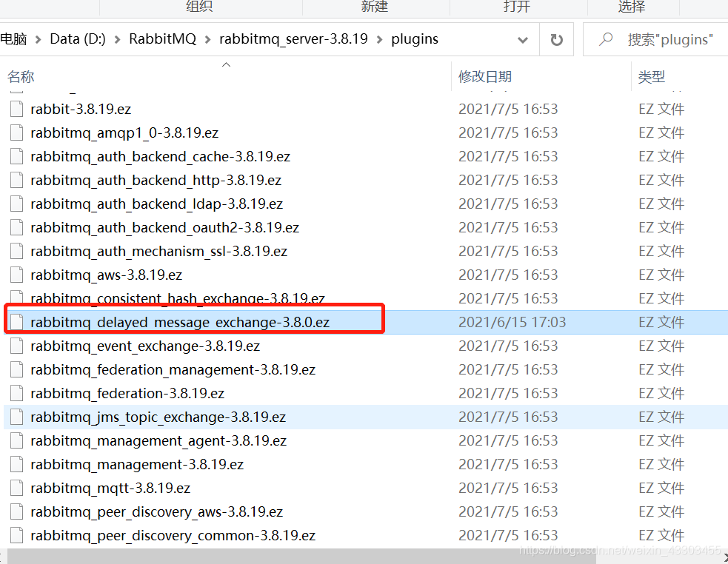Screen dimensions: 728x564
Task: Sort by 名称 column header
Action: [21, 76]
